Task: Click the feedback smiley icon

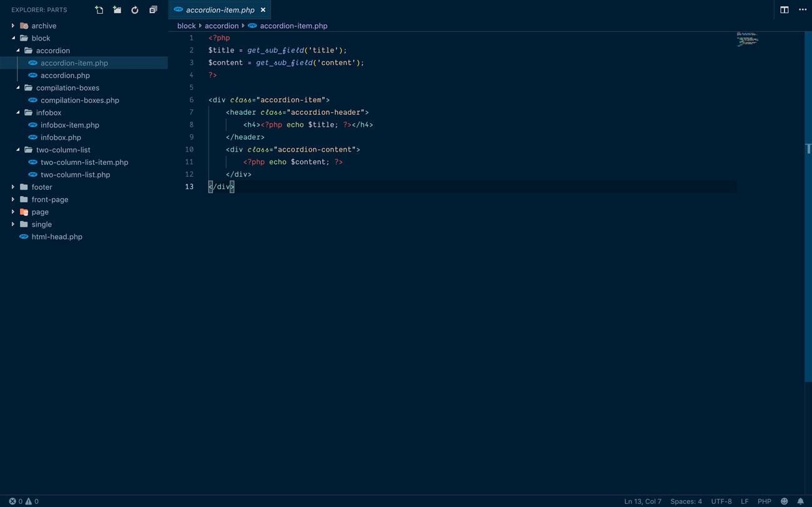Action: [x=785, y=501]
